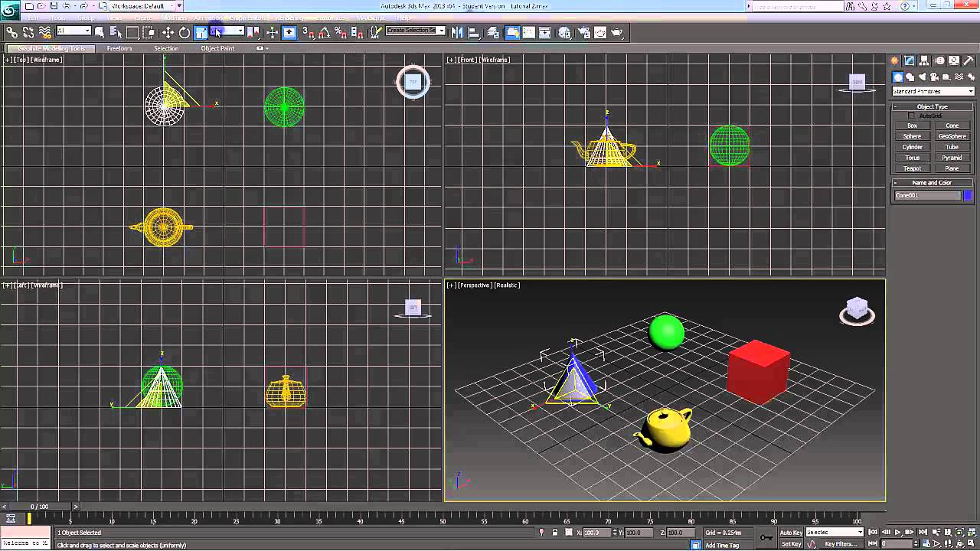
Task: Choose the Bind to Space Warp tool
Action: pos(45,32)
